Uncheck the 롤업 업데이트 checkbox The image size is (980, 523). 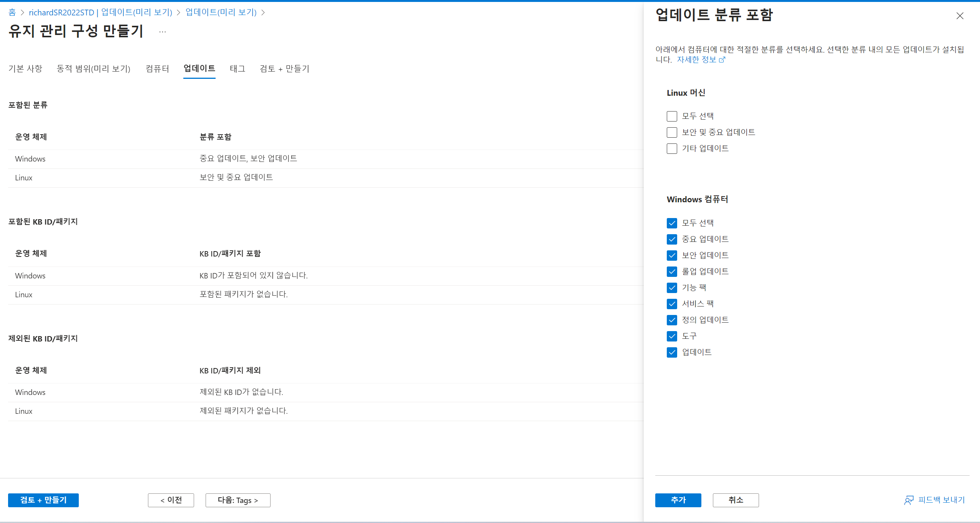(x=672, y=271)
